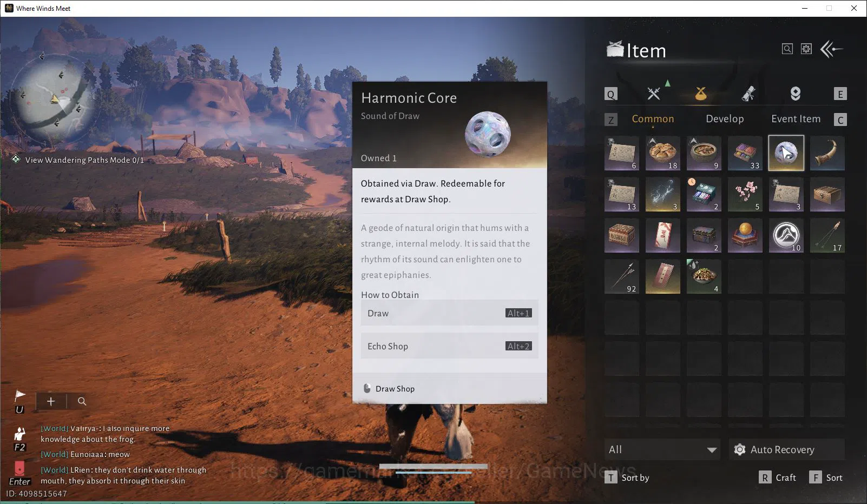867x504 pixels.
Task: Choose Echo Shop under How to Obtain
Action: point(449,346)
